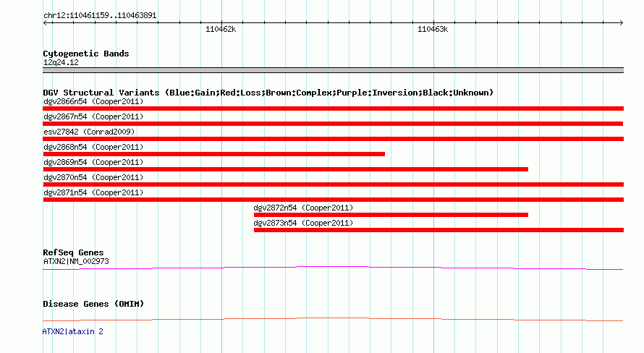Open the esv27842 (Conrad2009) variant label
The width and height of the screenshot is (644, 353).
[89, 132]
